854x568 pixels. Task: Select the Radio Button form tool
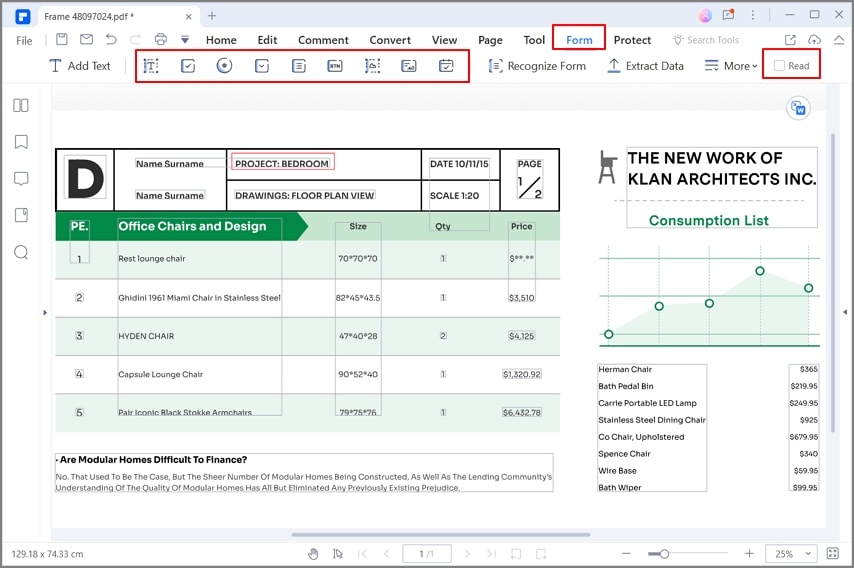coord(224,66)
